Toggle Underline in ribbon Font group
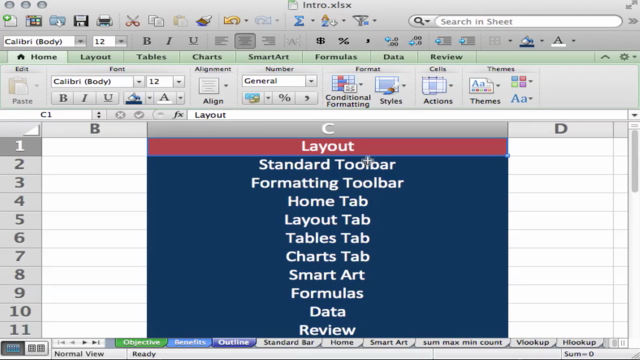640x360 pixels. pyautogui.click(x=108, y=98)
